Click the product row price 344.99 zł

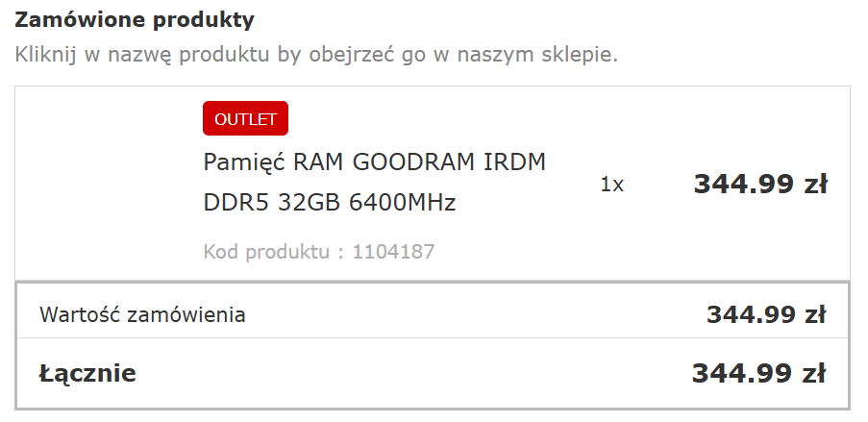[x=760, y=184]
